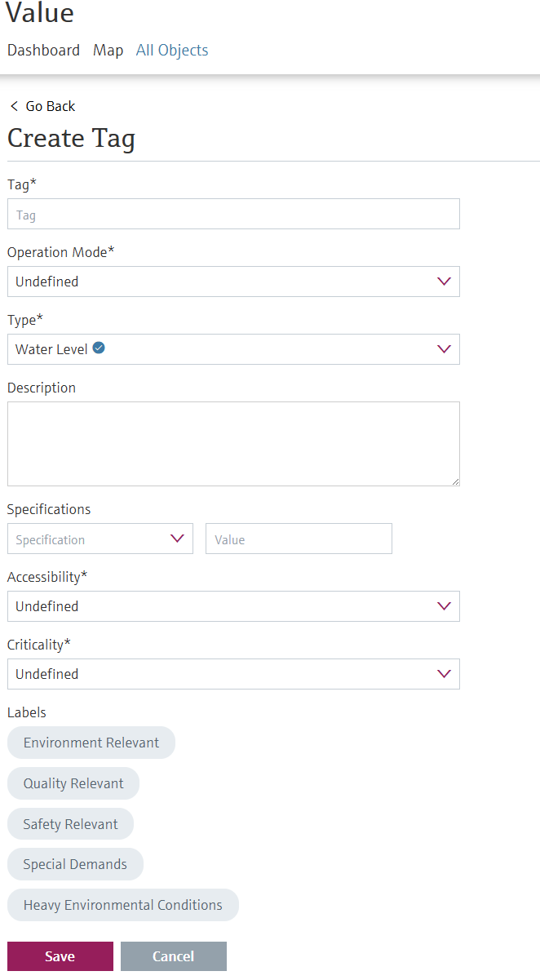Enable the Special Demands label

(75, 864)
